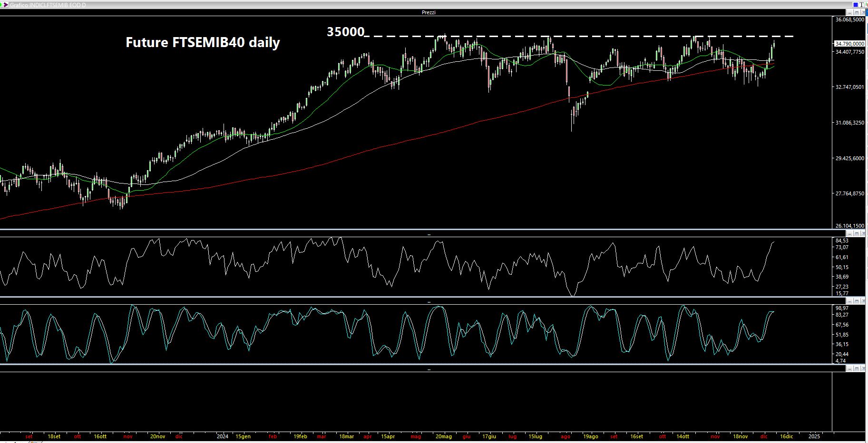The image size is (868, 443).
Task: Restore the stochastic oscillator panel
Action: coord(857,301)
